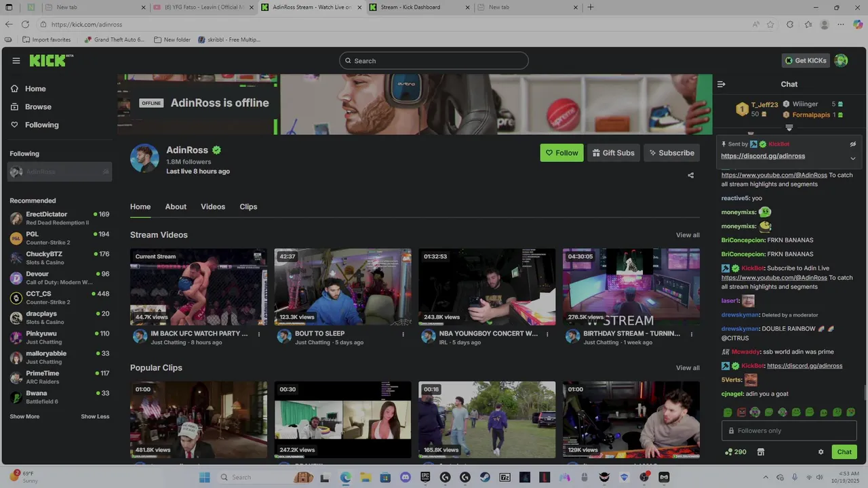This screenshot has height=488, width=868.
Task: Select the red angry emote
Action: pos(741,412)
